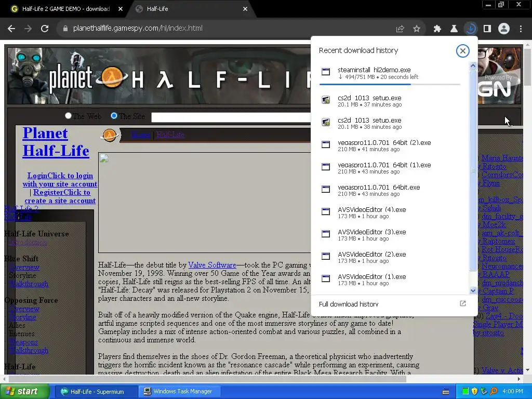Switch to Half-Life - Supermium taskbar item
532x399 pixels.
coord(96,392)
